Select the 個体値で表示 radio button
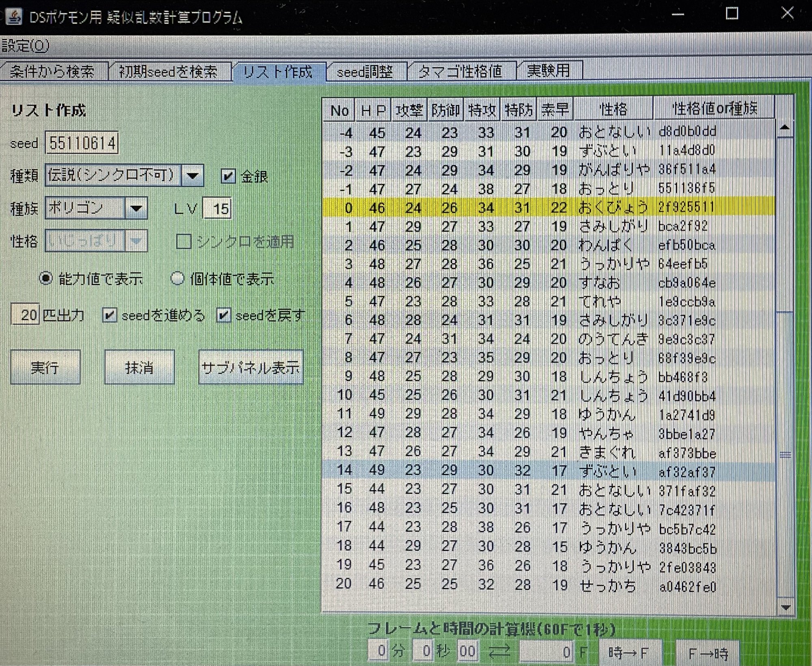 [177, 279]
